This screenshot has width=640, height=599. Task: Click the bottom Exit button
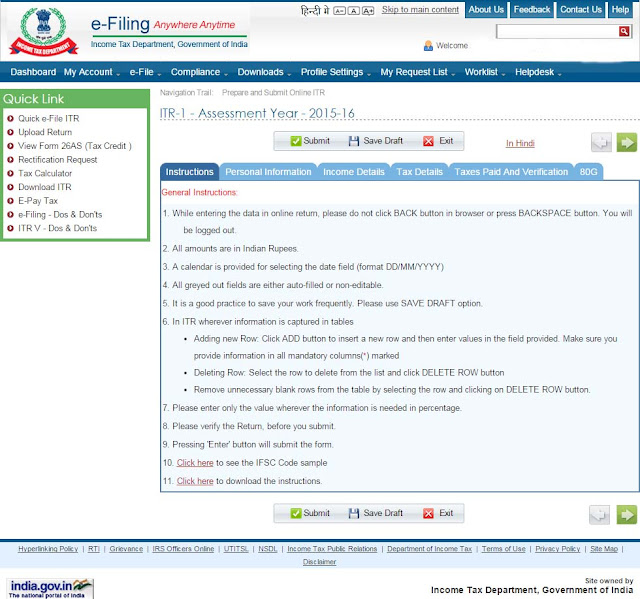[438, 513]
